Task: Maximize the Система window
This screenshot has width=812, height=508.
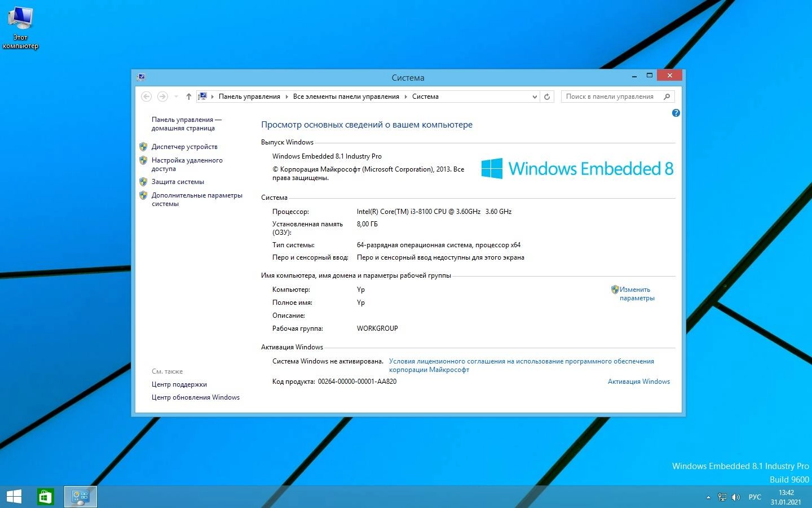Action: click(649, 75)
